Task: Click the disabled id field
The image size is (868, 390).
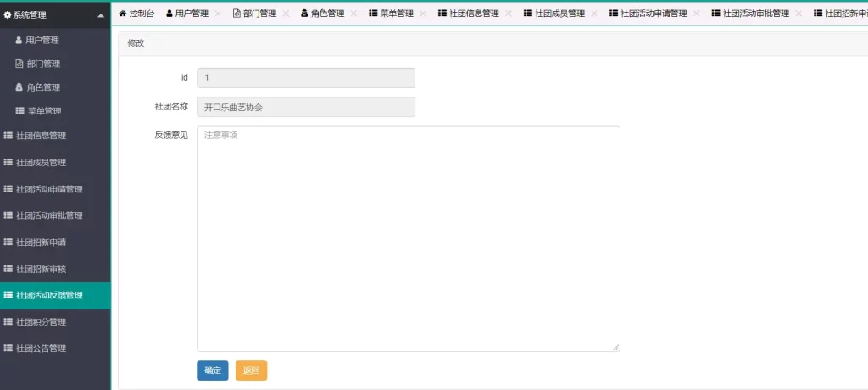Action: point(306,77)
